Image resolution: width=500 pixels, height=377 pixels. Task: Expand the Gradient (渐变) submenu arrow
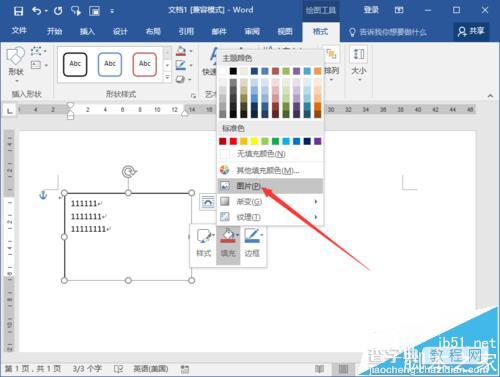(315, 202)
